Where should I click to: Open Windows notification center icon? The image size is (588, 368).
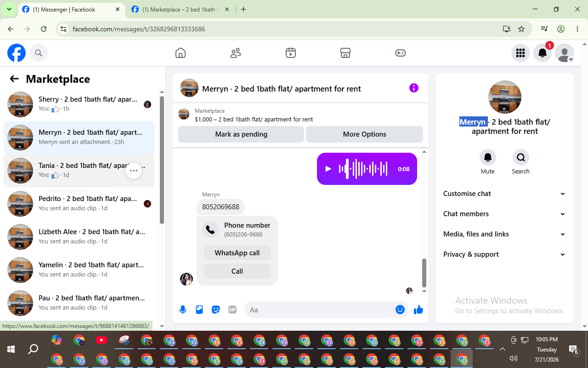[x=573, y=350]
